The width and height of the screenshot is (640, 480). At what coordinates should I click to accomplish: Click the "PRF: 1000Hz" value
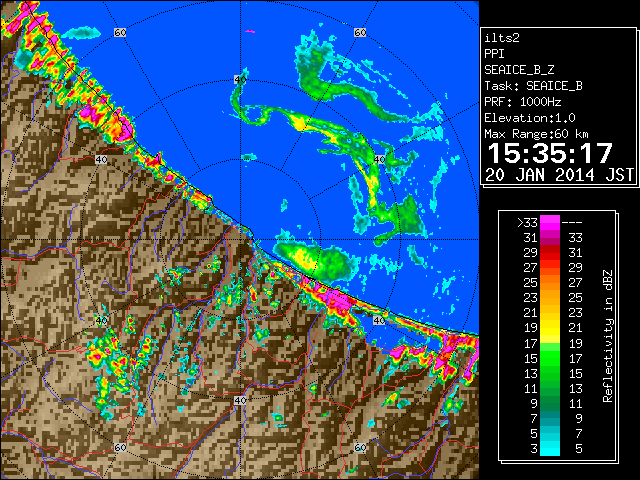click(x=523, y=102)
